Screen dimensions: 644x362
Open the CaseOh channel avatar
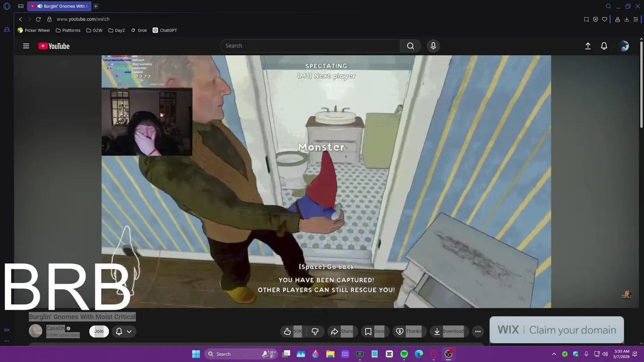[x=35, y=331]
